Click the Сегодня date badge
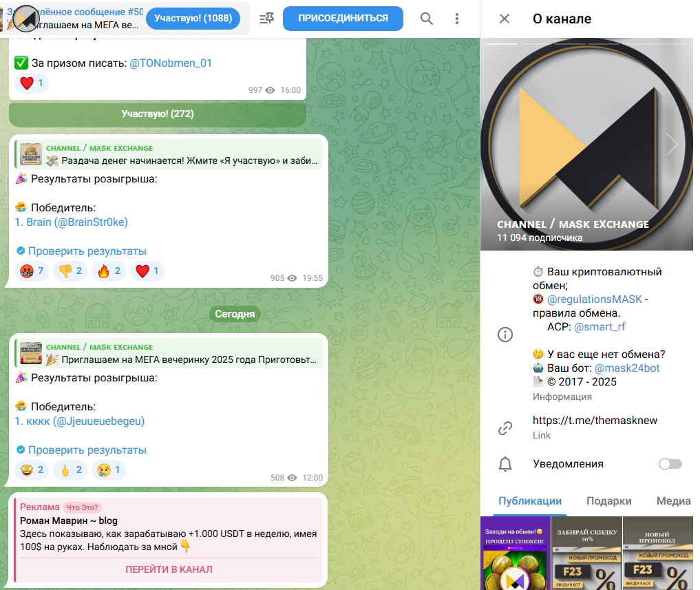 pos(235,314)
